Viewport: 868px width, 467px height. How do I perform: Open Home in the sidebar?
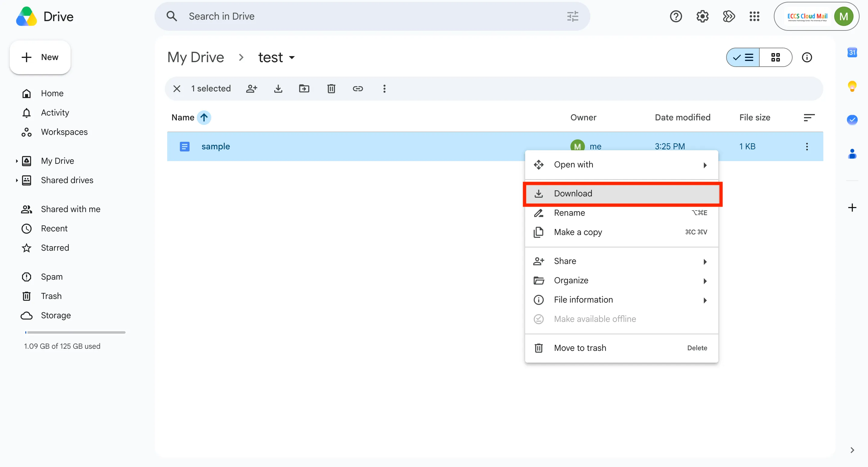(x=52, y=93)
